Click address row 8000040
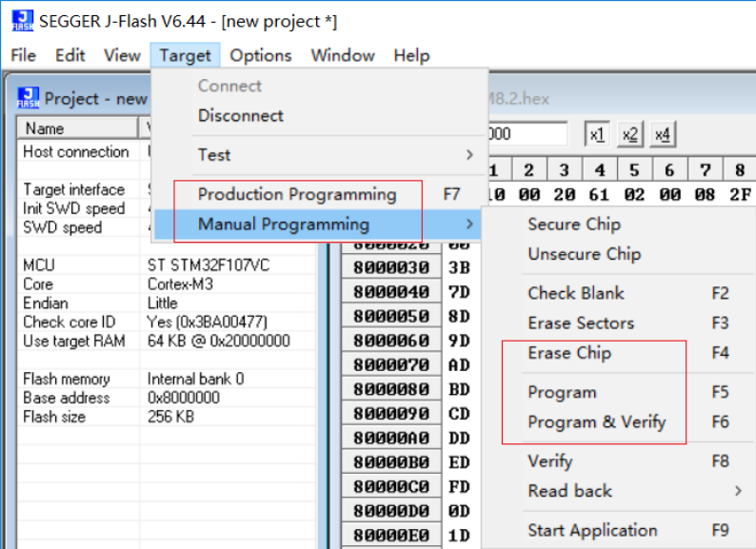Screen dimensions: 756x549 391,292
